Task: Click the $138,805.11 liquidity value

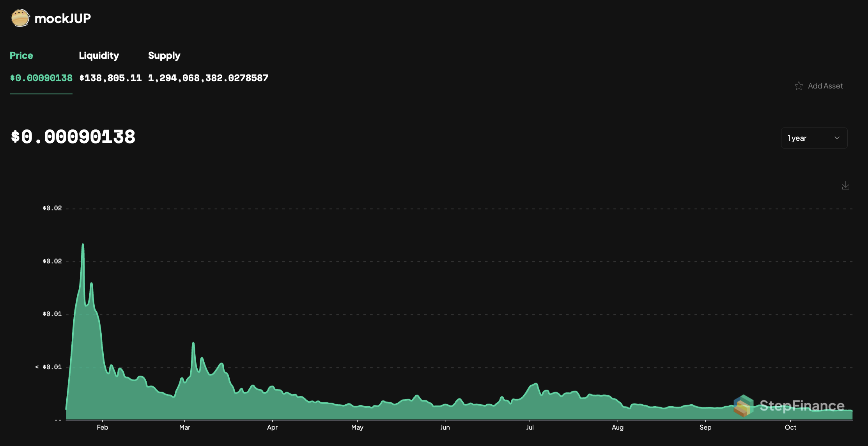Action: coord(110,78)
